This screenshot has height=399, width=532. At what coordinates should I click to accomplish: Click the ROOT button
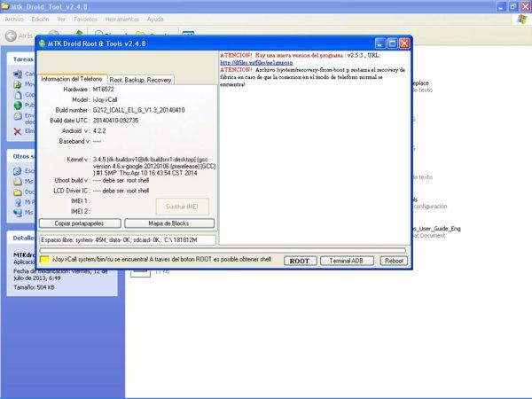tap(300, 261)
